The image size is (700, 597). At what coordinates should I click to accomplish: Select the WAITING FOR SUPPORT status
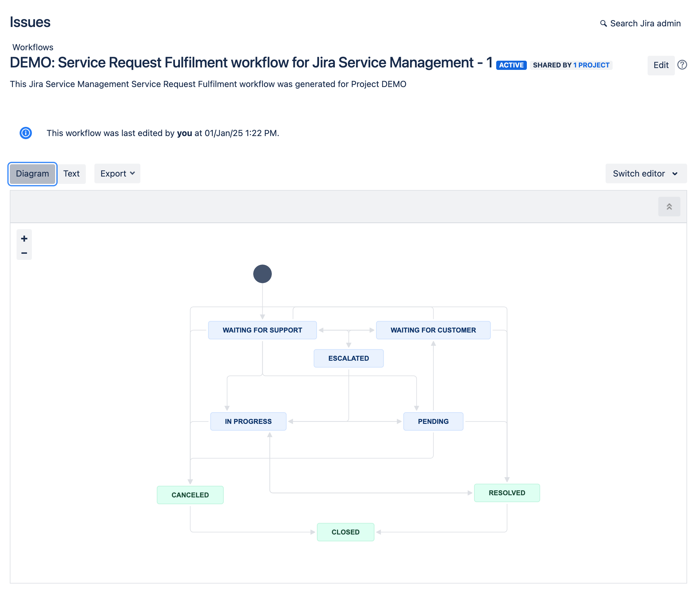coord(262,330)
